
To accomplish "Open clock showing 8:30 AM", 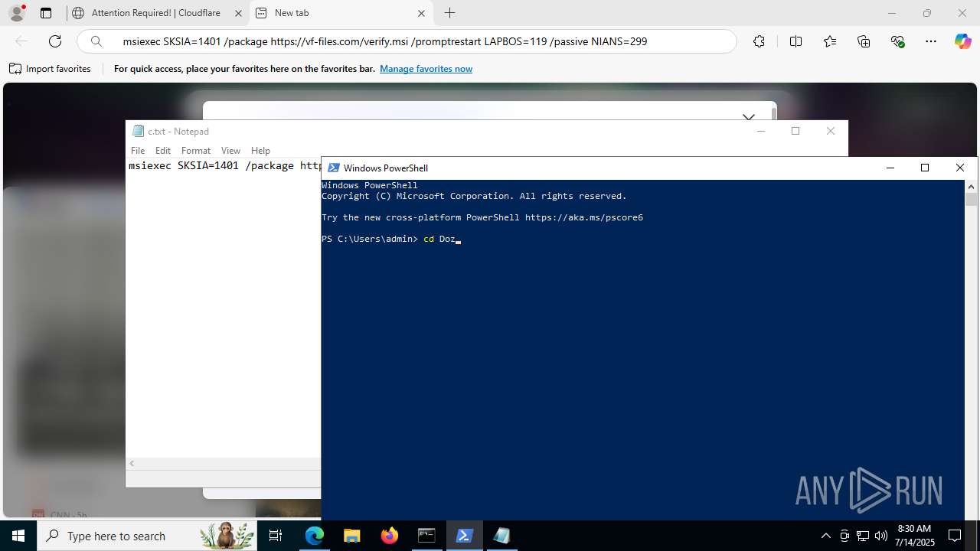I will [x=915, y=536].
